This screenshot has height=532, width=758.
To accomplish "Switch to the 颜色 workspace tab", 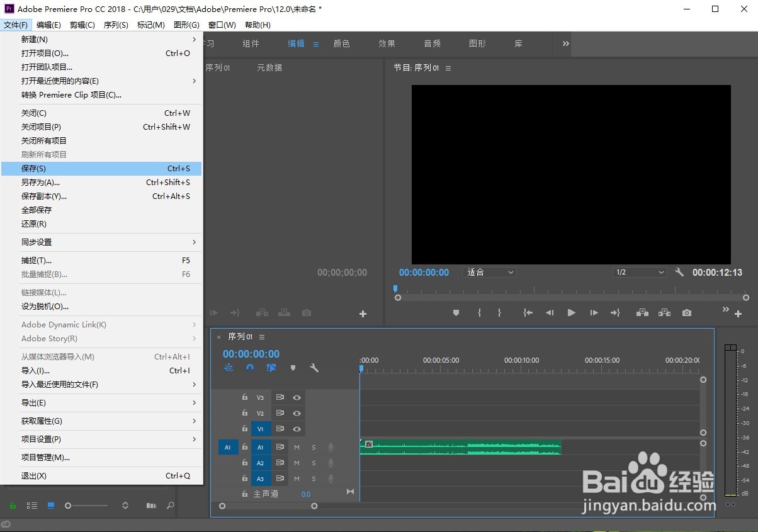I will pos(342,43).
